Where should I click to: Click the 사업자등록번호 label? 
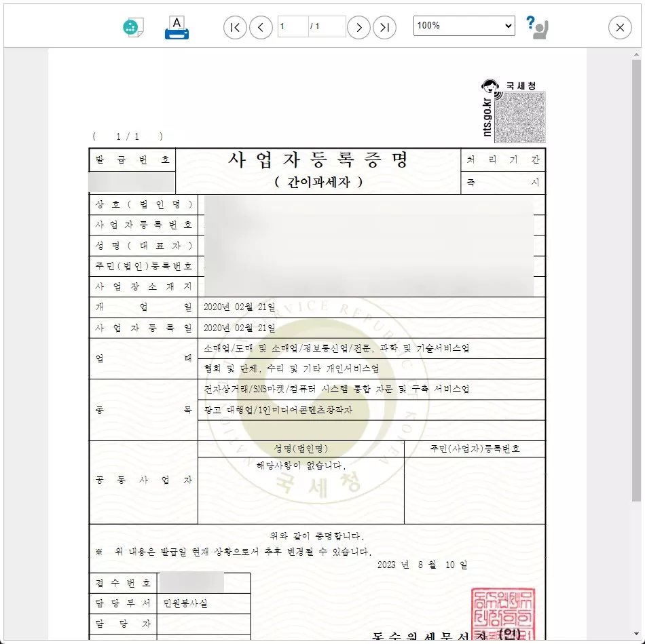point(143,225)
